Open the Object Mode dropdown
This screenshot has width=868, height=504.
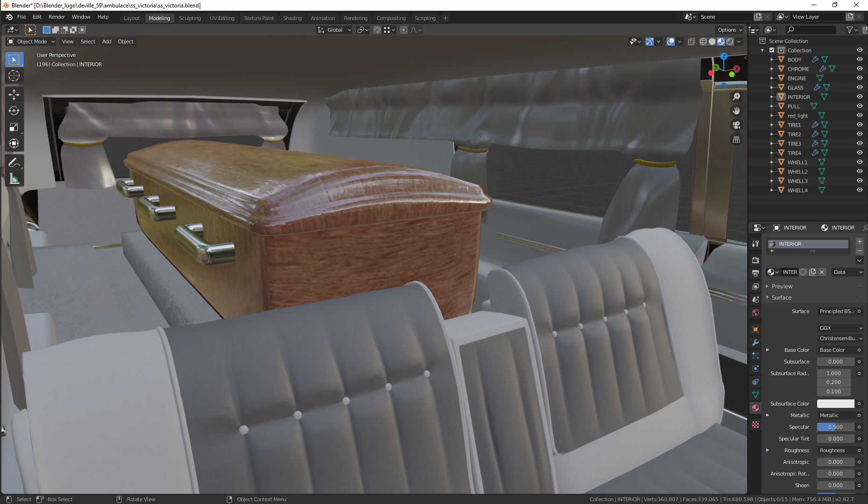pos(31,42)
